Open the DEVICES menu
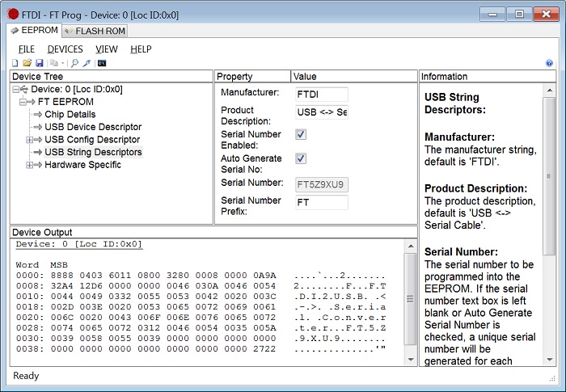The image size is (566, 392). 65,49
